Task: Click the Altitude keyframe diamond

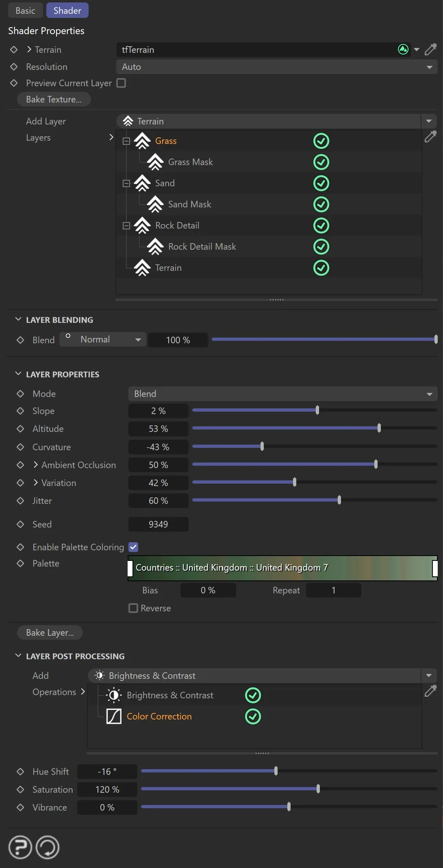Action: click(x=20, y=429)
